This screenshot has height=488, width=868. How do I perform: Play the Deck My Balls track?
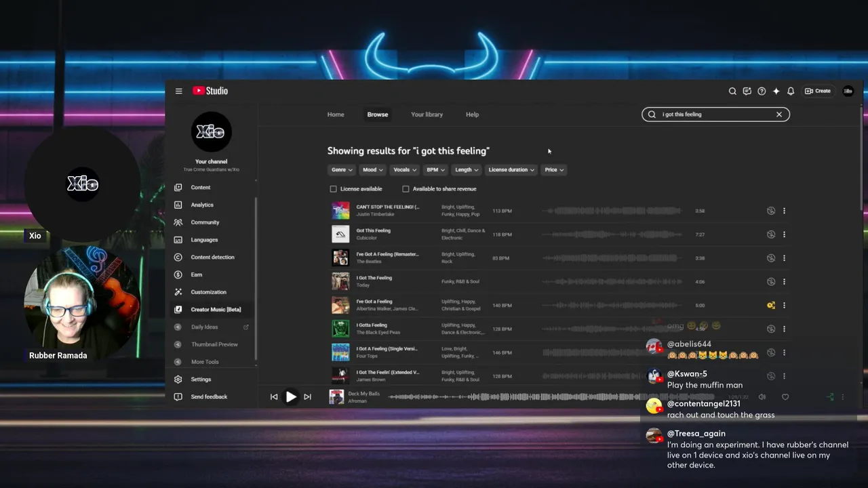(291, 397)
